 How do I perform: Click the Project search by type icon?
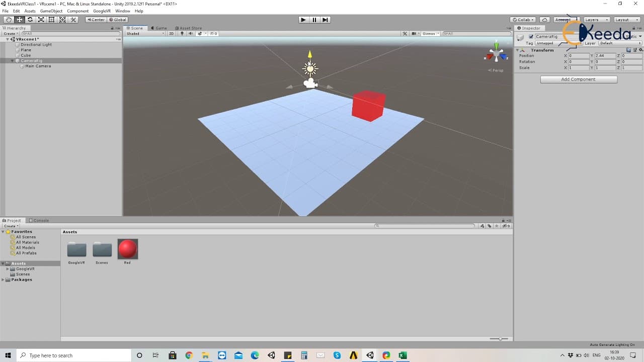483,226
